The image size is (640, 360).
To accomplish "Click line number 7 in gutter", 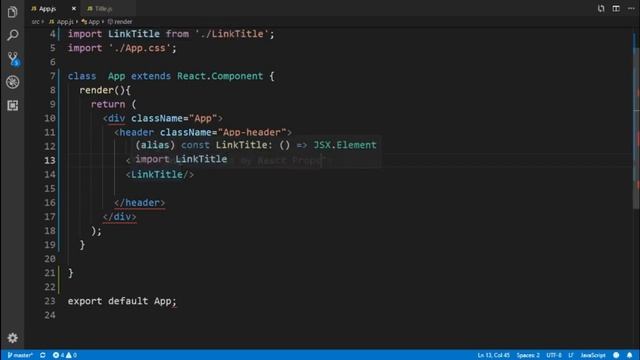I will point(52,76).
